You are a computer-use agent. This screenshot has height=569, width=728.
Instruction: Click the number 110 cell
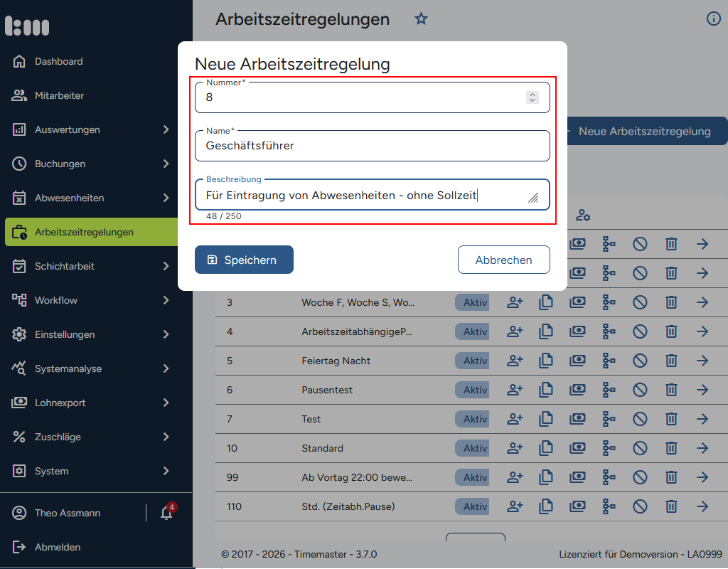(234, 506)
